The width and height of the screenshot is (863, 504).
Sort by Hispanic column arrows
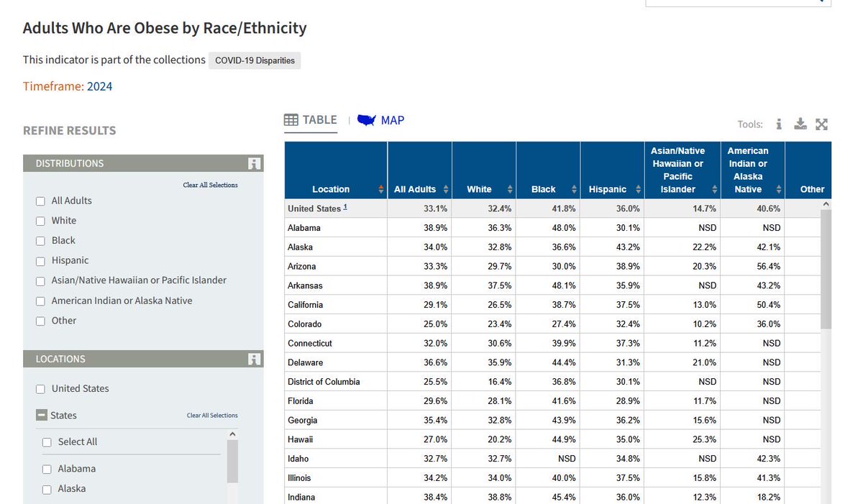coord(639,190)
